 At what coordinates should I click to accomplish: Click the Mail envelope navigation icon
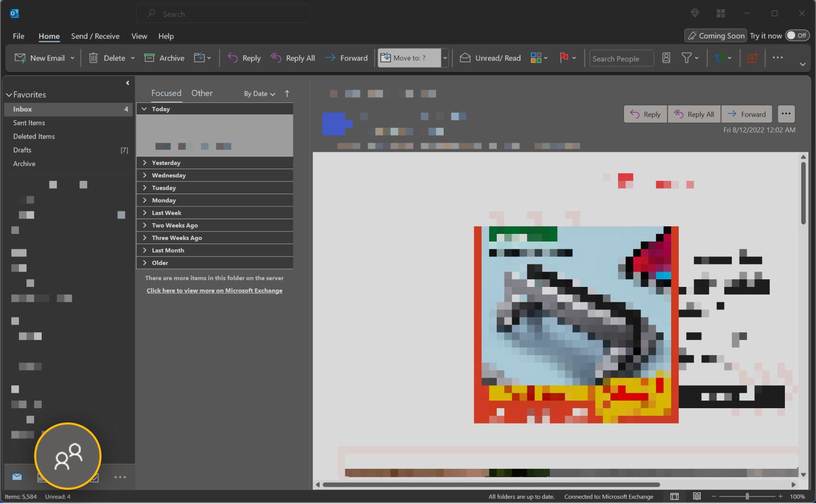click(x=17, y=477)
